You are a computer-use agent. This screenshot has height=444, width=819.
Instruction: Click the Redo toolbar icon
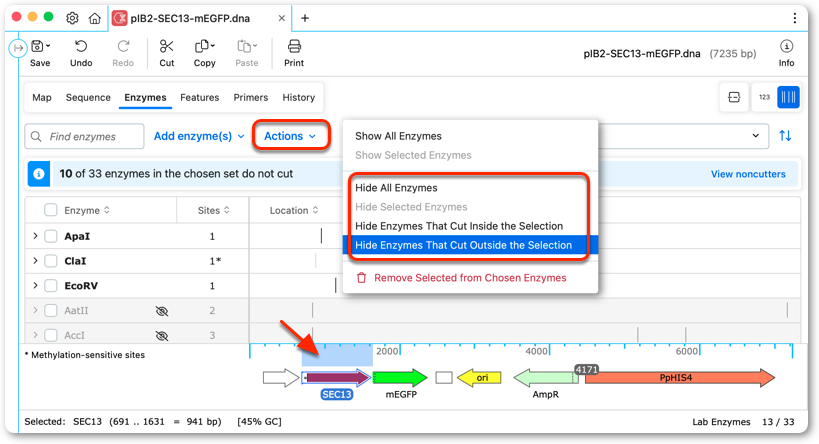[123, 46]
